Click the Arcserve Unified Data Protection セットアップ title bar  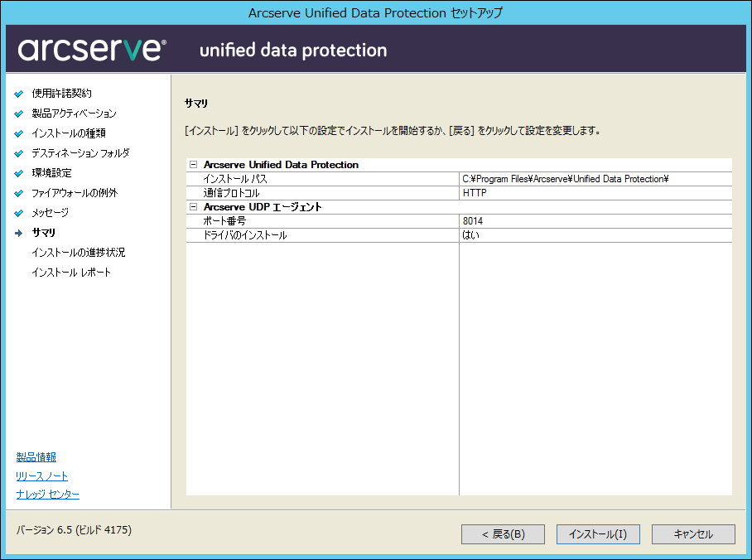[375, 13]
